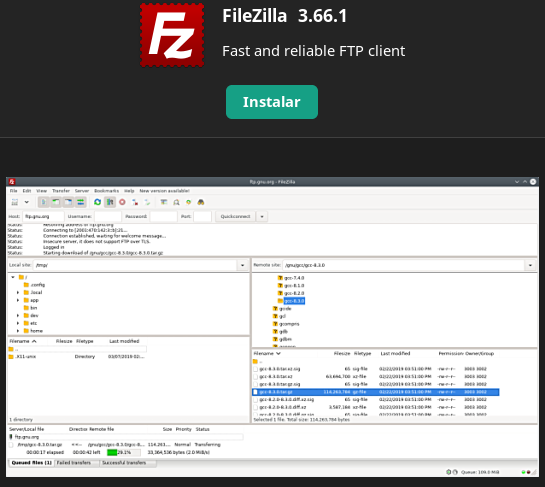This screenshot has width=545, height=487.
Task: Select gcc-8.1.0 in remote tree
Action: tap(291, 285)
